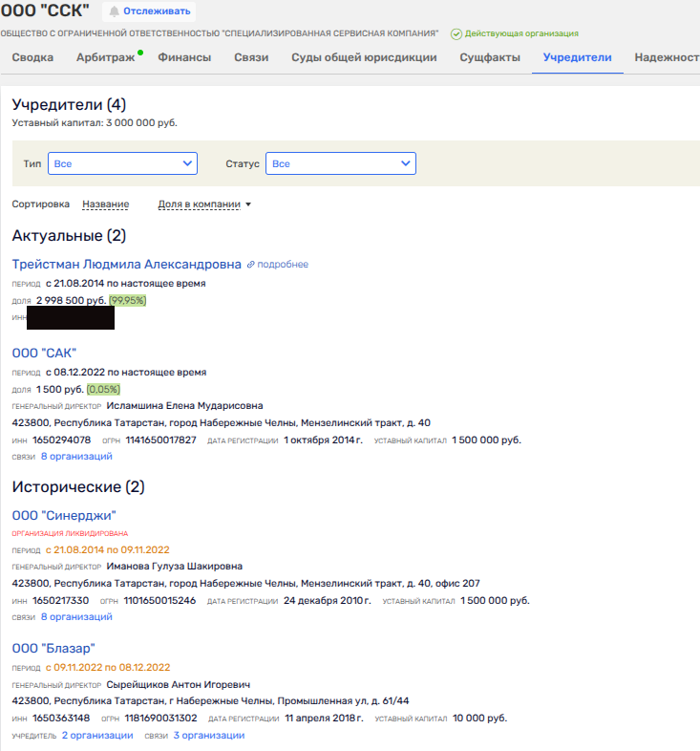Expand Доля в компании sort order
Screen dimensions: 700x751
[203, 204]
